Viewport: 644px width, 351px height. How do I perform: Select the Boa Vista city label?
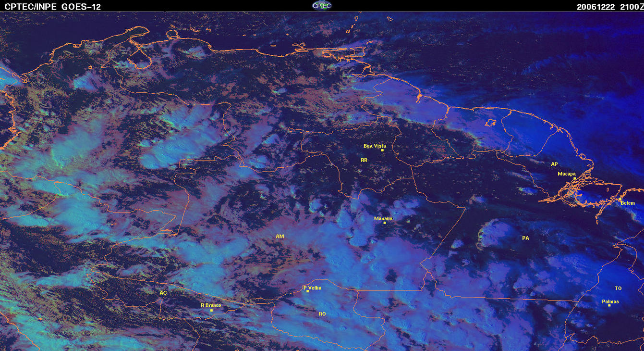375,146
